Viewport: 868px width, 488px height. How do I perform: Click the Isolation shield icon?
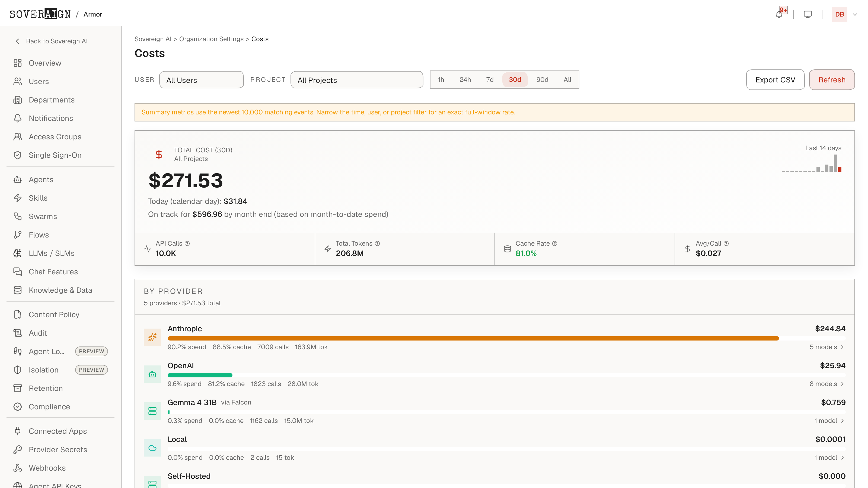pos(18,370)
